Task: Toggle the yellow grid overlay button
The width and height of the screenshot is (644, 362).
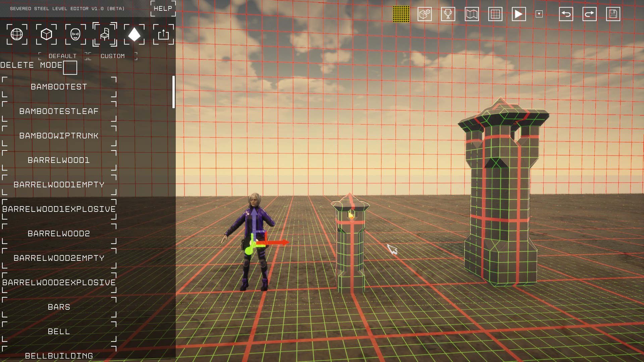Action: tap(401, 14)
